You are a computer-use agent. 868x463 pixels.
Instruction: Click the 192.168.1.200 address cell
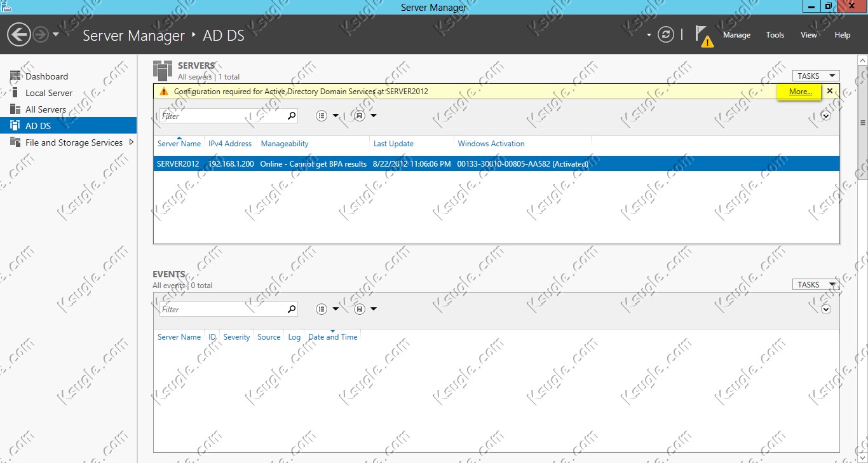(231, 164)
